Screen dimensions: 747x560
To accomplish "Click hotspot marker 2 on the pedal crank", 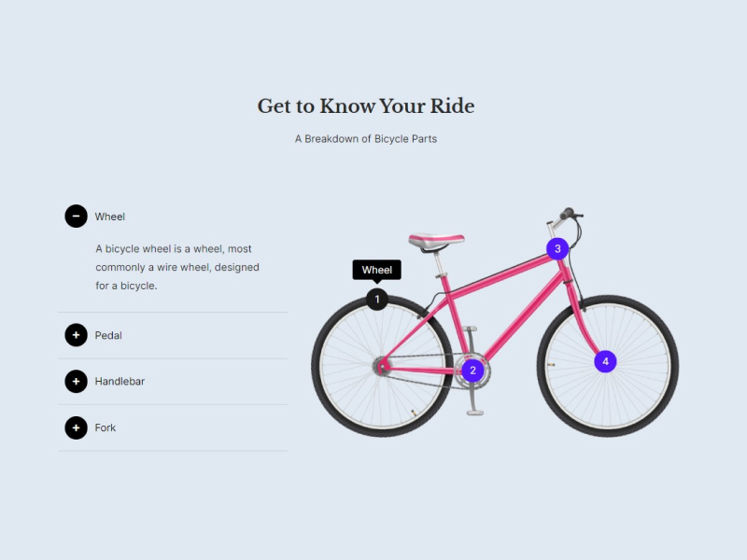I will pyautogui.click(x=472, y=371).
